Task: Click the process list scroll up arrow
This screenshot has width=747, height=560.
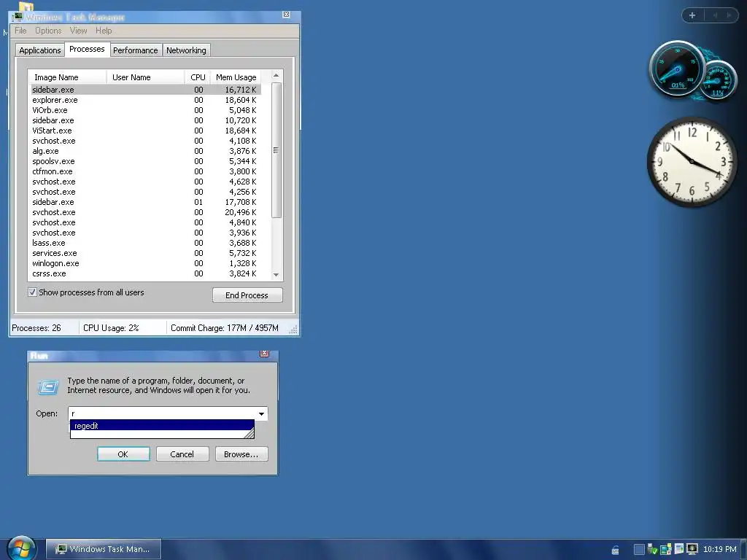Action: pyautogui.click(x=276, y=76)
